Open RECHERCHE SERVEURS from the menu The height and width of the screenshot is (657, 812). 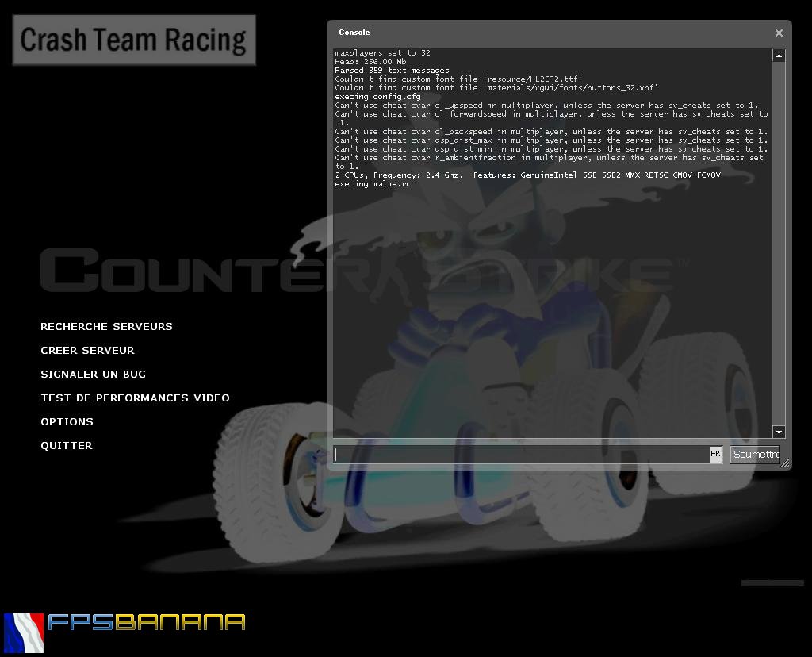106,326
